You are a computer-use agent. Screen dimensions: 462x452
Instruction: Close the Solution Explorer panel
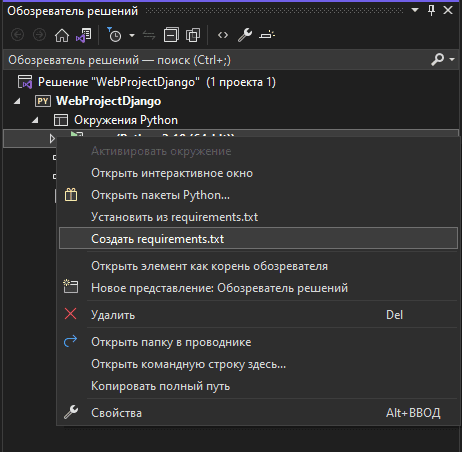[448, 10]
